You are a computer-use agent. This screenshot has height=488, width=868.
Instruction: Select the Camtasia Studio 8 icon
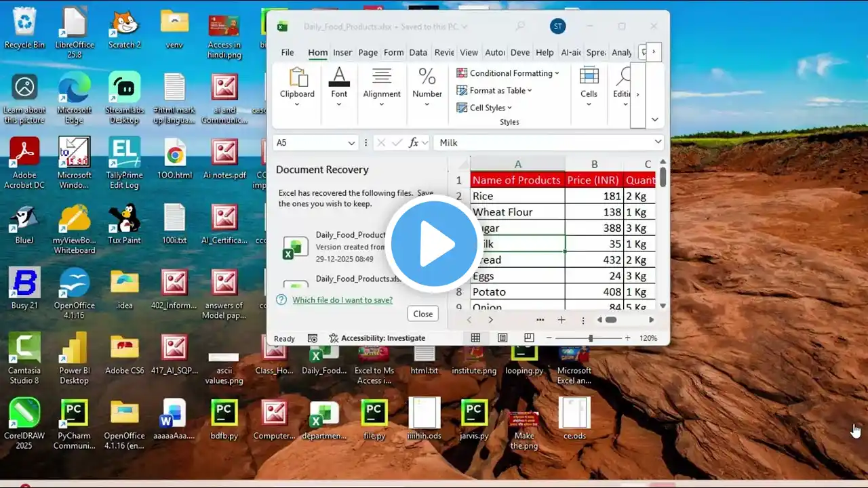24,359
